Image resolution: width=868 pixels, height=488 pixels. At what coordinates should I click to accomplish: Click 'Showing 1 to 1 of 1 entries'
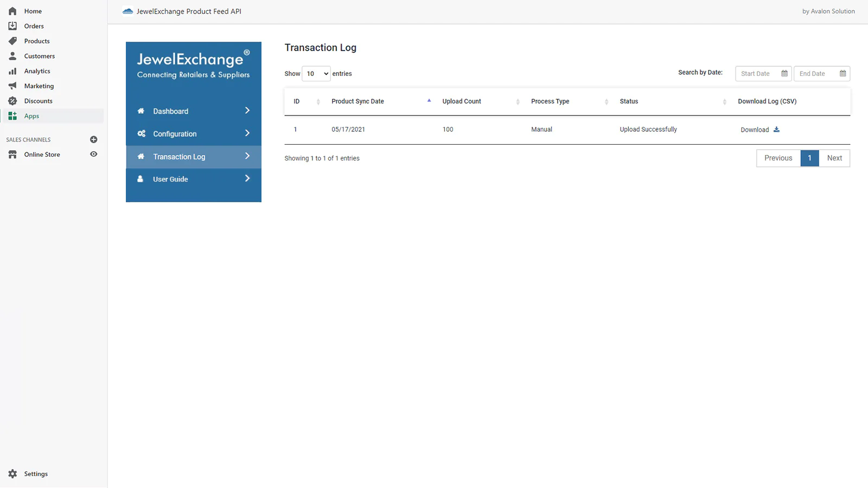pos(322,158)
